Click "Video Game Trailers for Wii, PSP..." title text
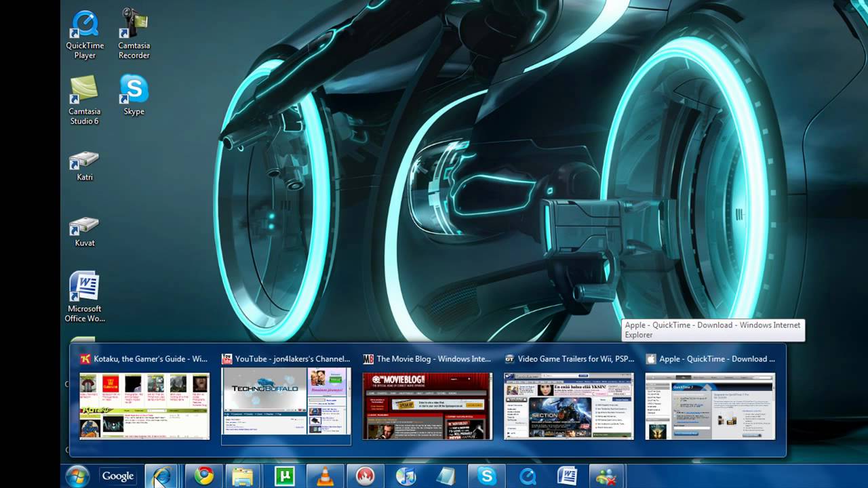This screenshot has height=488, width=868. click(575, 359)
